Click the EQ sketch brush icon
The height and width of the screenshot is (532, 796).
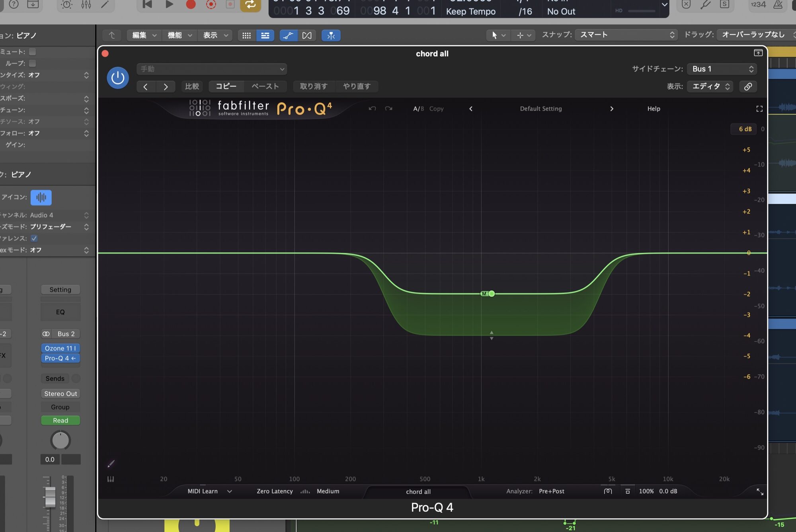111,464
